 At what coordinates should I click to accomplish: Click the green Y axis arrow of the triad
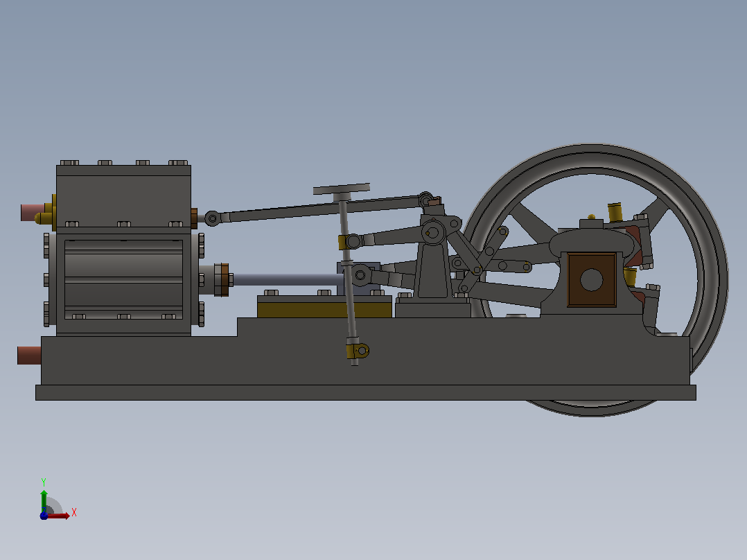pyautogui.click(x=44, y=500)
